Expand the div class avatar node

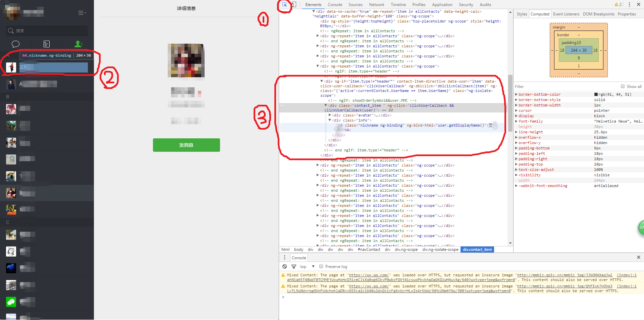click(330, 115)
